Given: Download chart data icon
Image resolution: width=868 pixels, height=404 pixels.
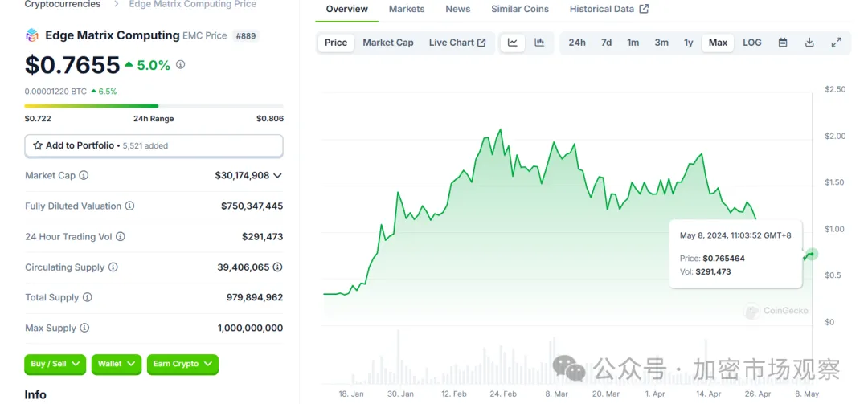Looking at the screenshot, I should [809, 43].
